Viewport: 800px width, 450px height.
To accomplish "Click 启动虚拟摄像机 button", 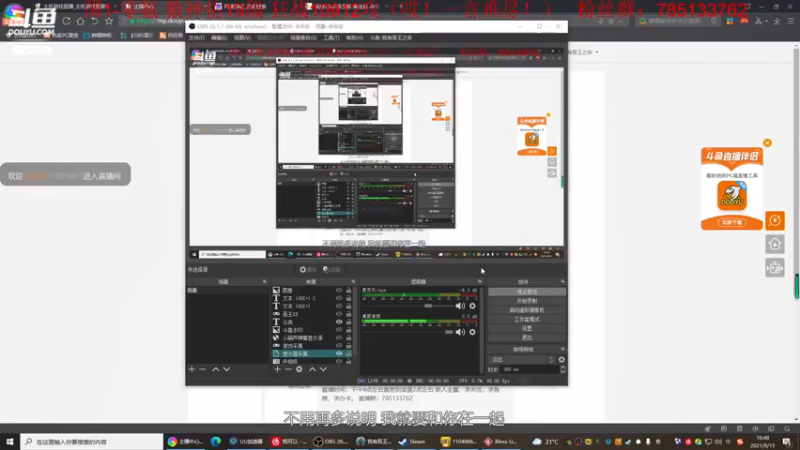I will [527, 310].
